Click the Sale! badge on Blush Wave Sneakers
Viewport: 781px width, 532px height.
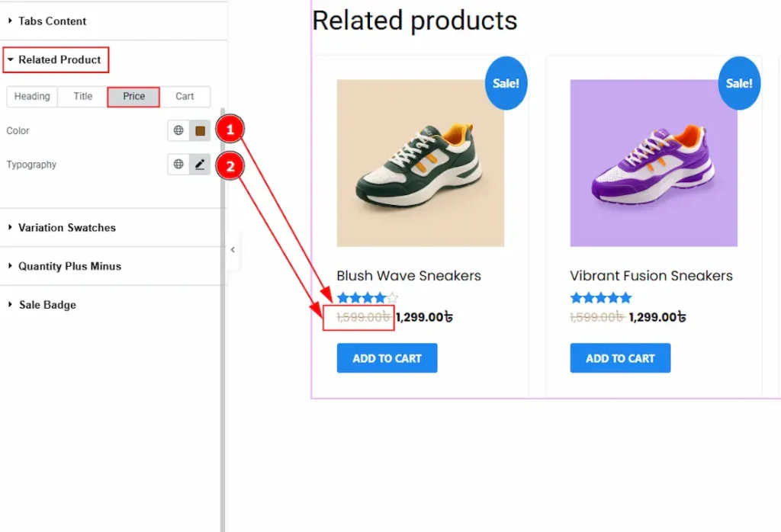(x=506, y=83)
